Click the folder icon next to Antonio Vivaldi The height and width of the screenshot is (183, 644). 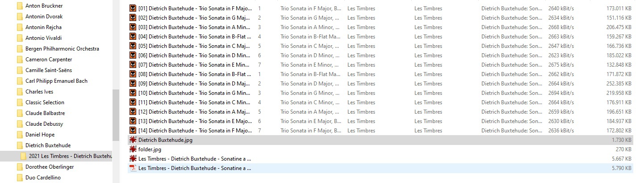point(19,38)
